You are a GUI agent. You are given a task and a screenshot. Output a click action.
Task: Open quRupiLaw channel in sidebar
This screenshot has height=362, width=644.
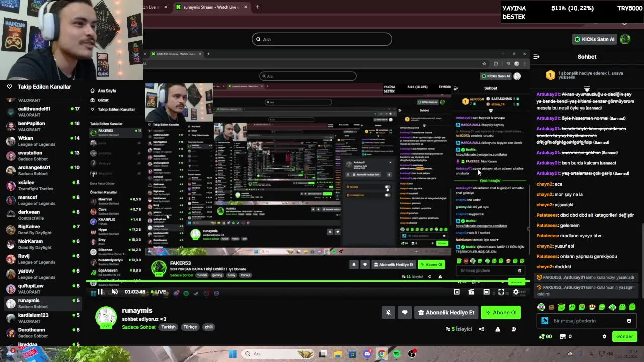tap(42, 289)
